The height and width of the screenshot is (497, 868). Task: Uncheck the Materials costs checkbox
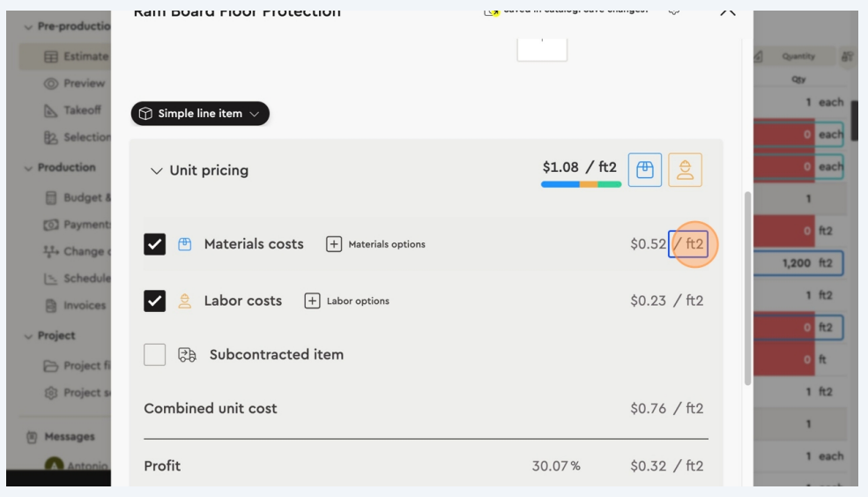pos(154,244)
